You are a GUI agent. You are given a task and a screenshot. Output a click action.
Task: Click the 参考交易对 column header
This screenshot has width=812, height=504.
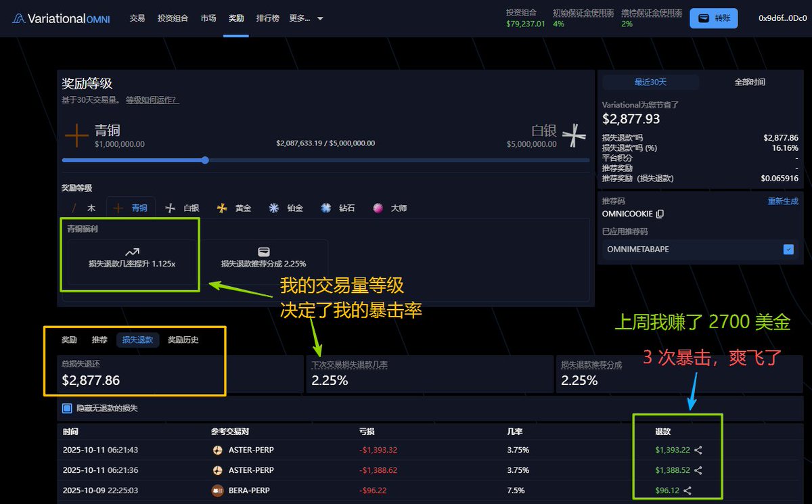230,431
